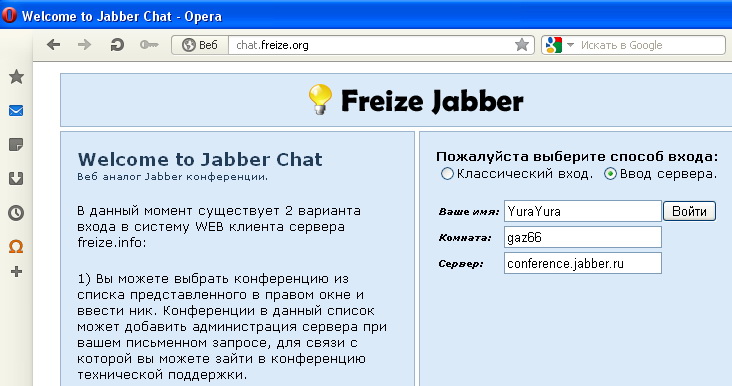
Task: Reload the page with the refresh icon
Action: [117, 45]
